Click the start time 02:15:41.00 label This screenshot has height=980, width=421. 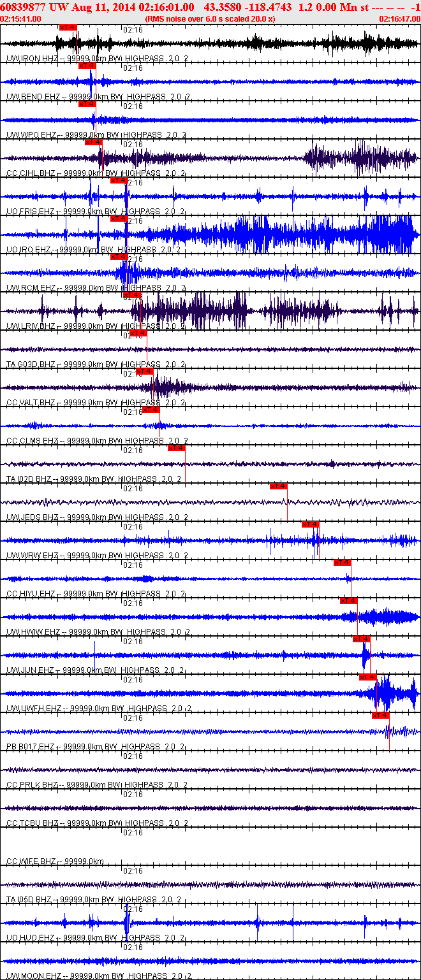pos(21,19)
